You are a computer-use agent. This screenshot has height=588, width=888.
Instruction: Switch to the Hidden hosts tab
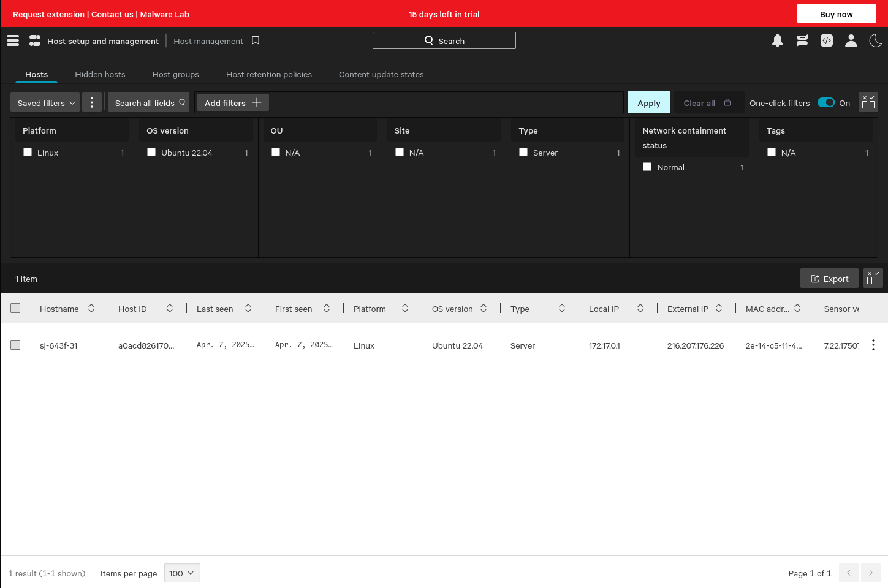point(100,74)
